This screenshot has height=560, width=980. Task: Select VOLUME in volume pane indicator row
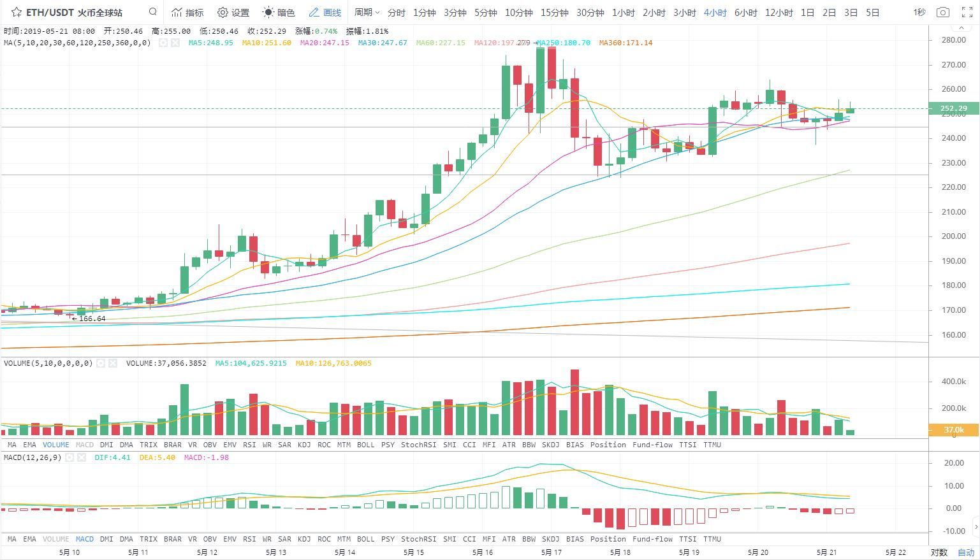pos(55,445)
